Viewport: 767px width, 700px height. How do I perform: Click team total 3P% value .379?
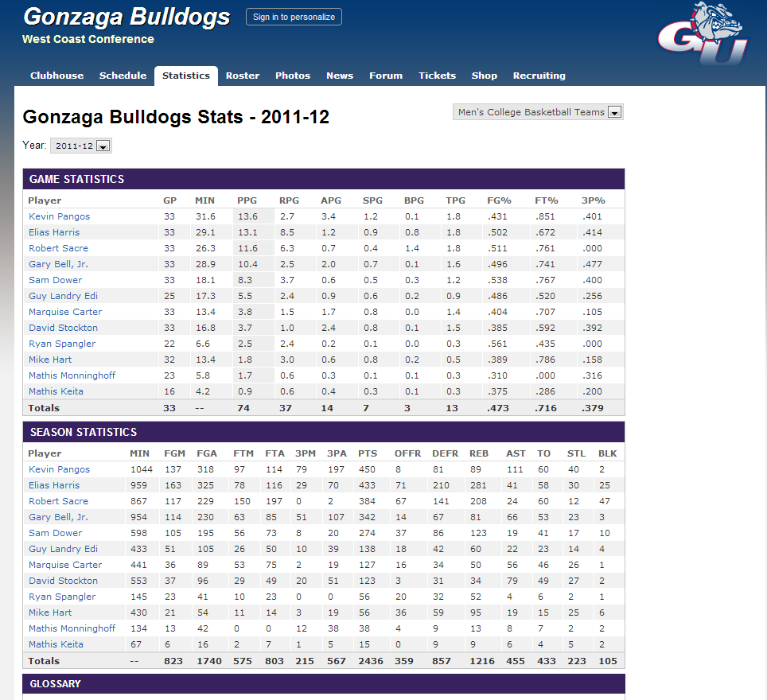[594, 408]
